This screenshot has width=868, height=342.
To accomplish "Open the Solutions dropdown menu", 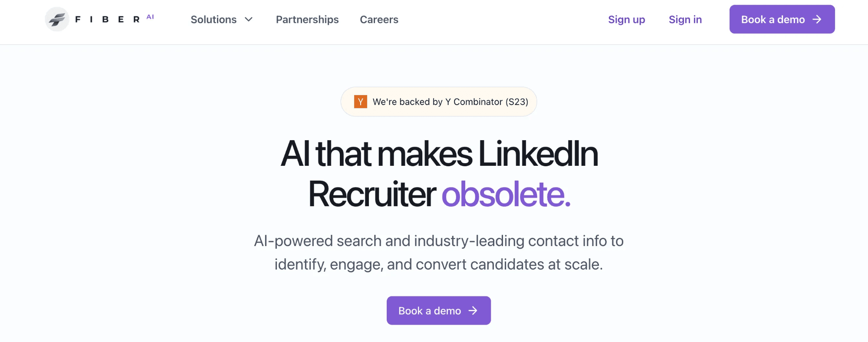I will 221,20.
